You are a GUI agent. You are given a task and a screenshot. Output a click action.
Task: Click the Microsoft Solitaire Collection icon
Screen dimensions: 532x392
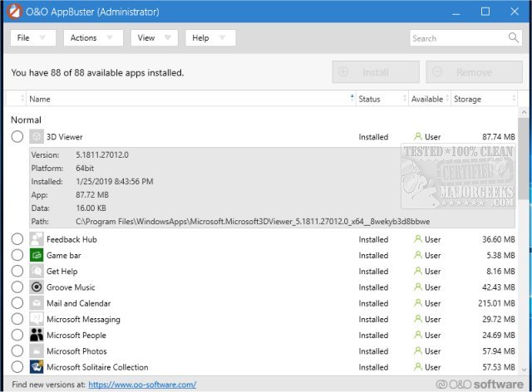pos(37,367)
